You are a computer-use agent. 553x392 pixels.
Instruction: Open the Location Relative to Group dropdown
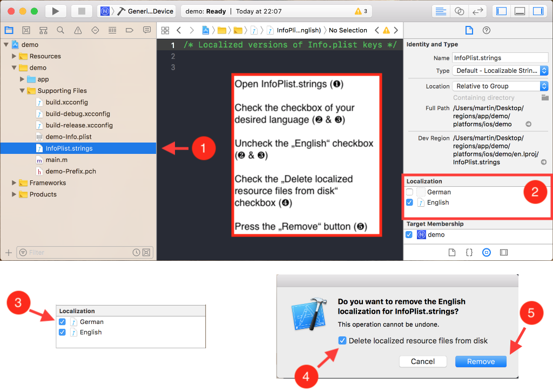500,86
